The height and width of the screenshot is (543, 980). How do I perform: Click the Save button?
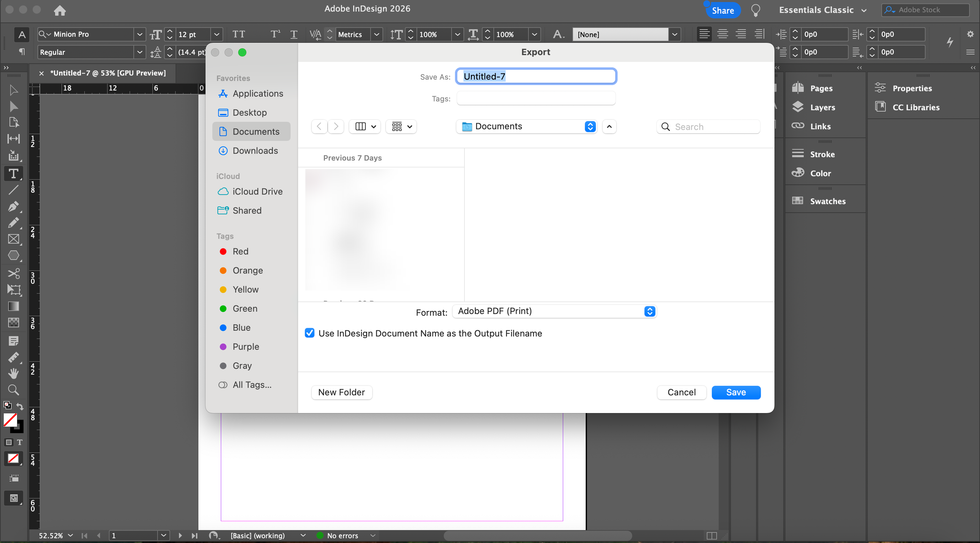coord(735,392)
